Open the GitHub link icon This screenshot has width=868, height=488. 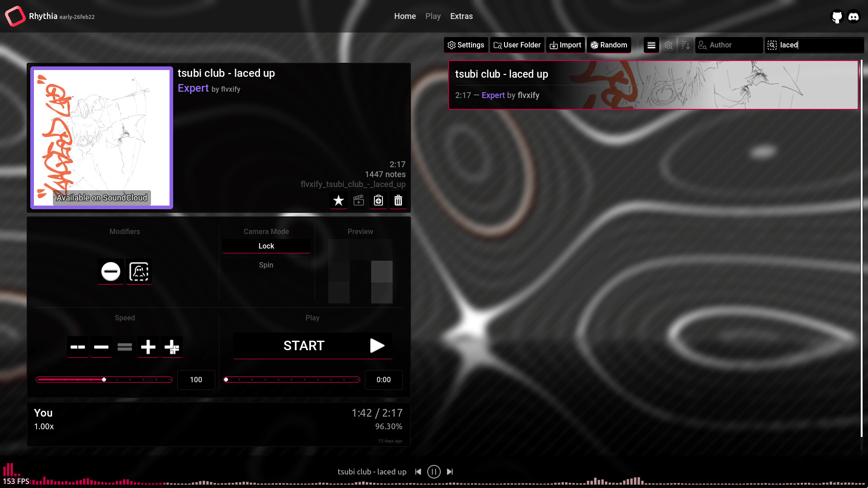(x=837, y=17)
